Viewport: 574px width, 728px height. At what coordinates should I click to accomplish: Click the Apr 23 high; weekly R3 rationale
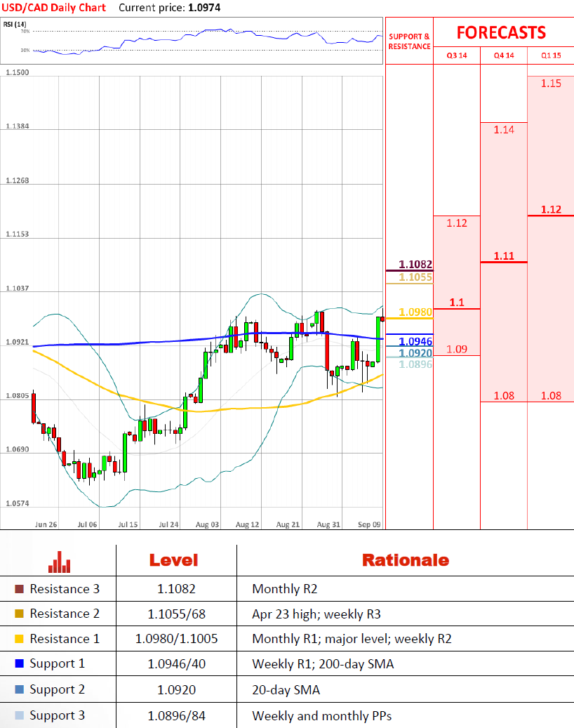pos(316,614)
